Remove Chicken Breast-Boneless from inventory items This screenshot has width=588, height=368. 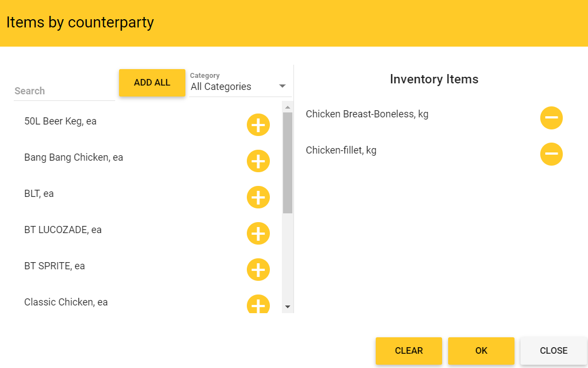[551, 118]
